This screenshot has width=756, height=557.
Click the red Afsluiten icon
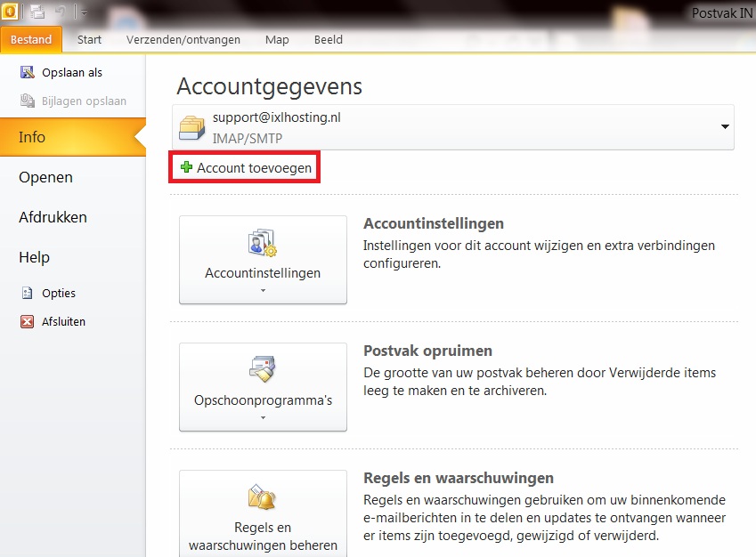(27, 321)
